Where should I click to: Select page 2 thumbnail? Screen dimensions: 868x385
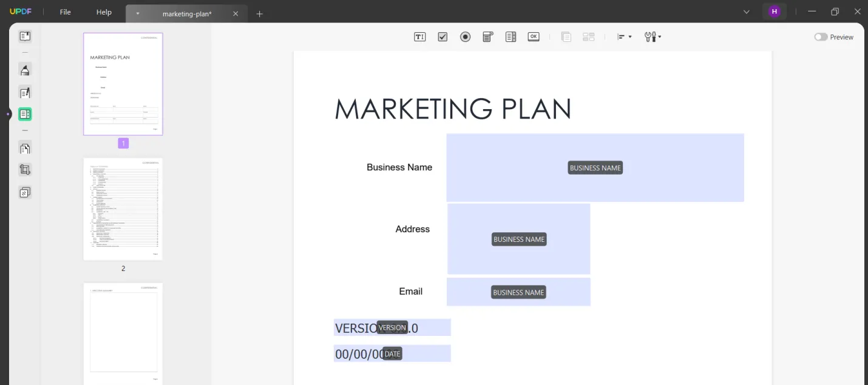coord(123,209)
